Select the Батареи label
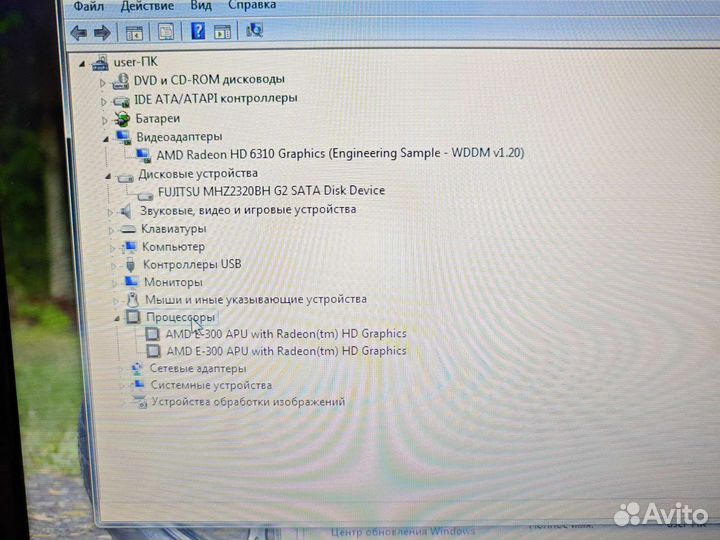 click(158, 119)
